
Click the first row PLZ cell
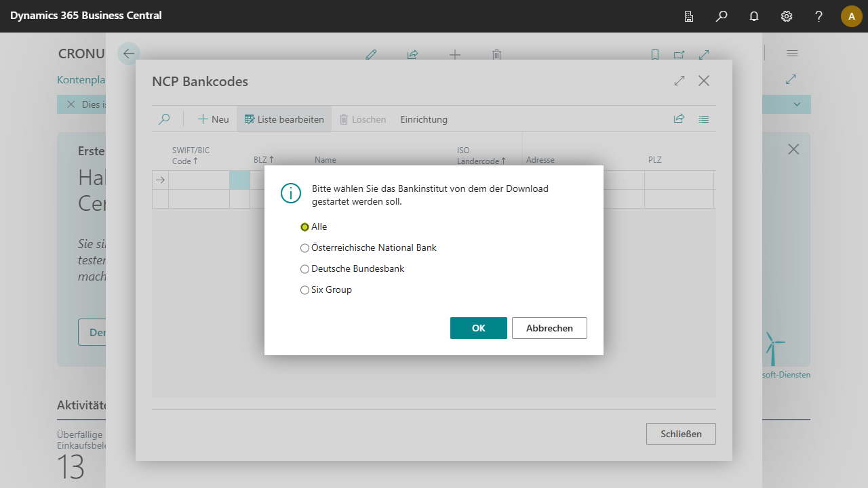tap(679, 180)
